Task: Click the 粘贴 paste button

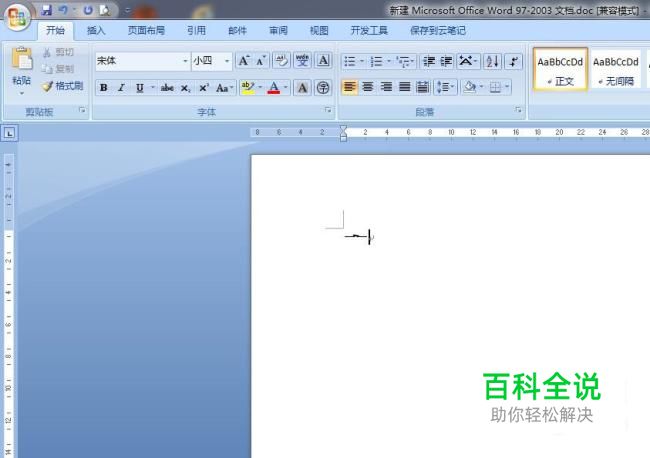Action: tap(22, 65)
